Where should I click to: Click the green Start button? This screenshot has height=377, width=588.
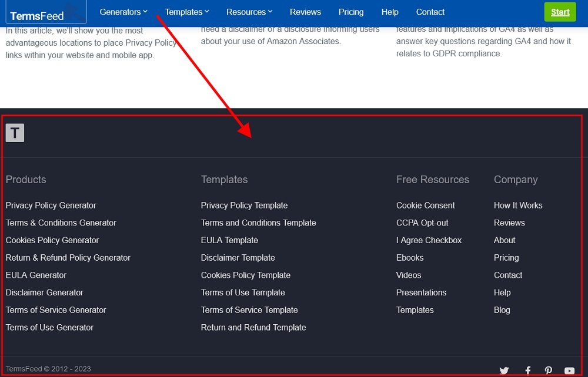click(x=560, y=12)
